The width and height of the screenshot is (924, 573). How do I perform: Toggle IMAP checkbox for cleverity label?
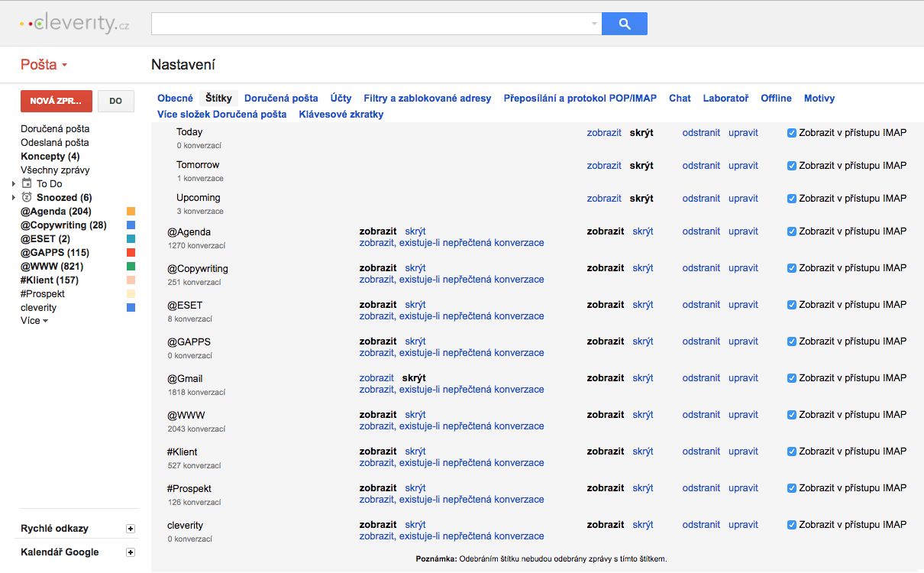click(792, 525)
